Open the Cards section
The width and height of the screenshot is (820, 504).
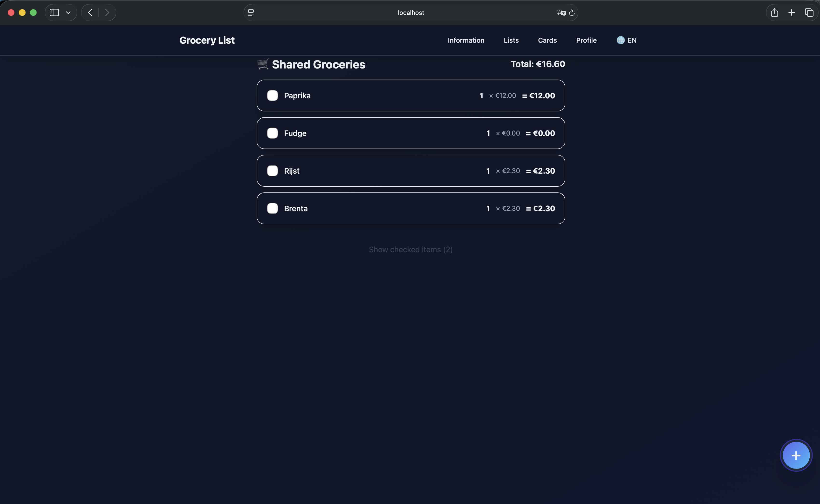(547, 40)
